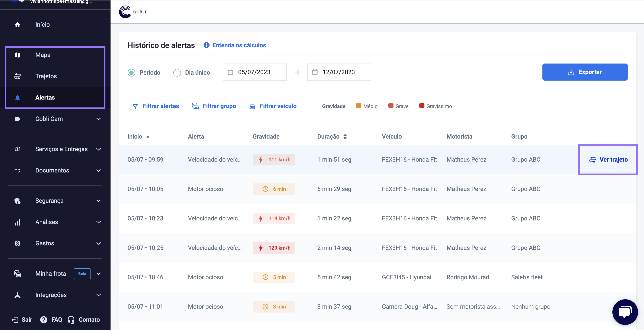644x330 pixels.
Task: Click the Contato headset icon
Action: click(71, 320)
